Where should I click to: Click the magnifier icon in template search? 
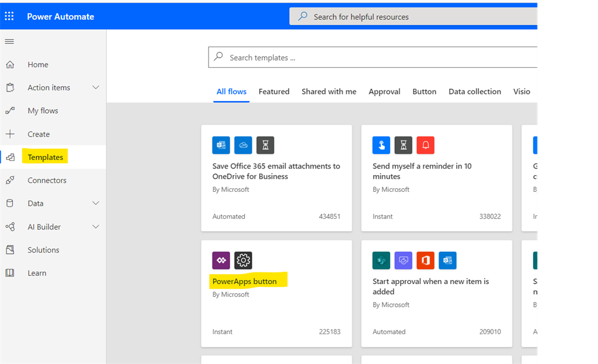point(218,57)
